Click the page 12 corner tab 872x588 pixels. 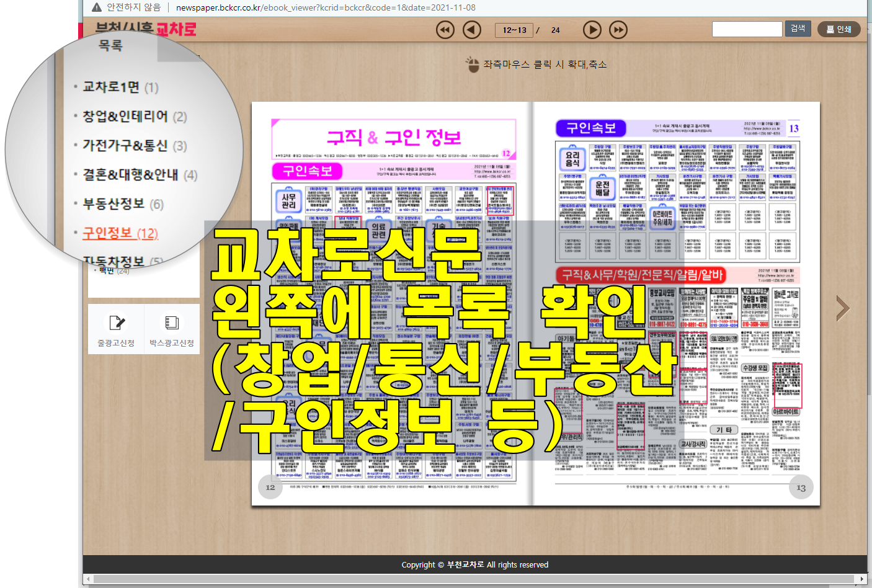(x=270, y=488)
